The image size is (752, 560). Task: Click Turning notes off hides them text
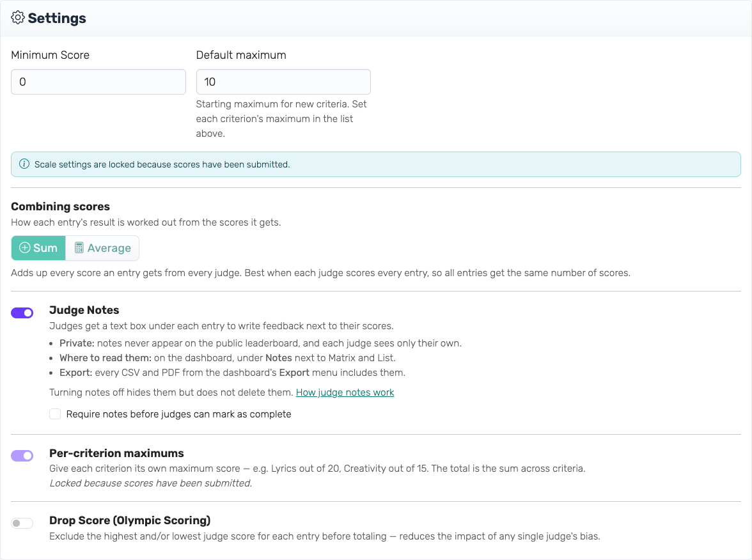[171, 393]
